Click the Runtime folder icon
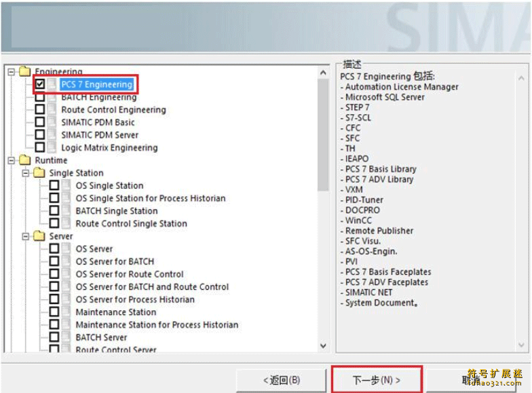The width and height of the screenshot is (532, 393). (25, 160)
